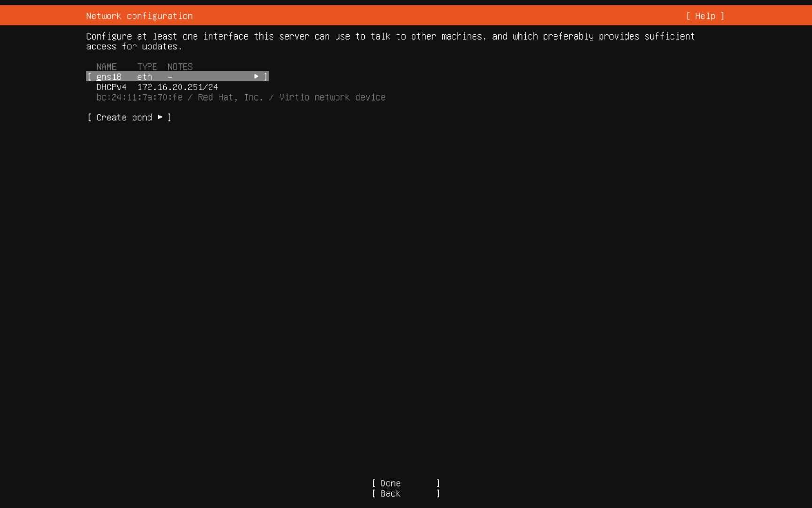The width and height of the screenshot is (812, 508).
Task: Open Help in the top bar
Action: (704, 16)
